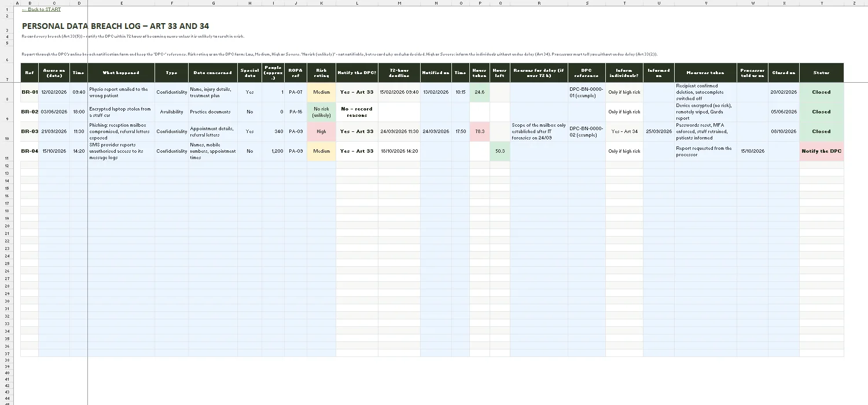The height and width of the screenshot is (405, 868).
Task: Select the aware date 12/02/2026
Action: click(55, 92)
